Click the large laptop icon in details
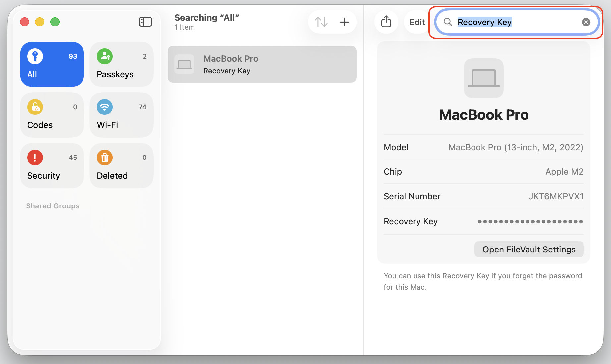 [484, 78]
